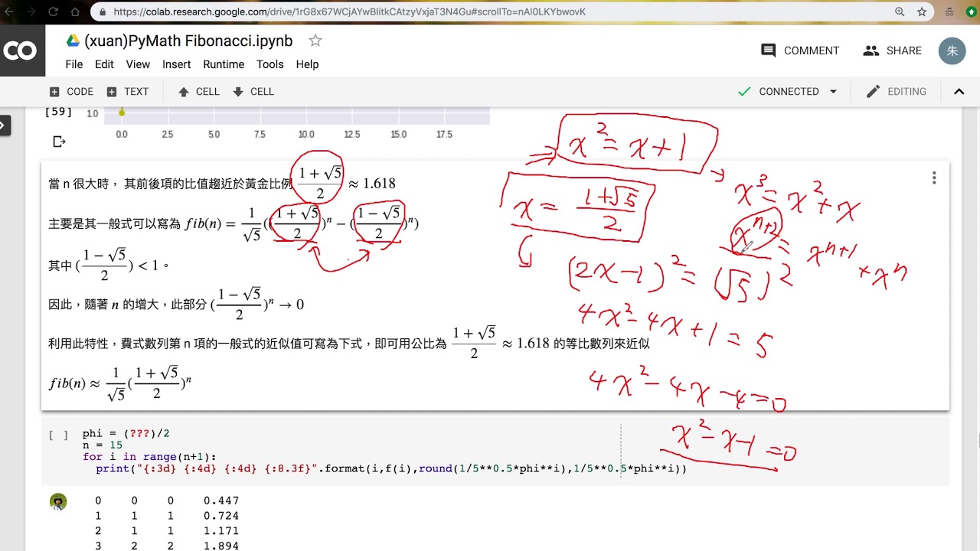Bookmark this page with star icon
Screen dimensions: 980x551
(922, 11)
